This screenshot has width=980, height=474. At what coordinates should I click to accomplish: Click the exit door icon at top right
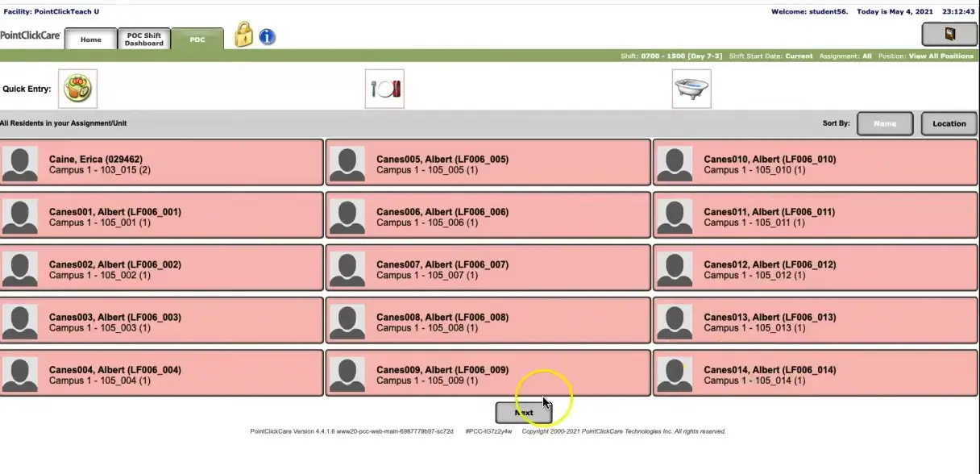[949, 34]
